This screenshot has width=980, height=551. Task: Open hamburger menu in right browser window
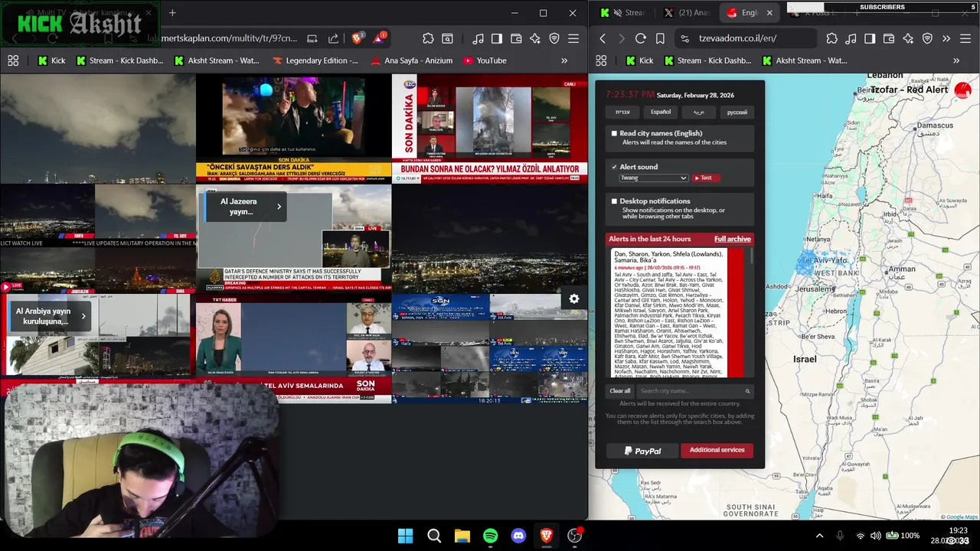pyautogui.click(x=965, y=38)
